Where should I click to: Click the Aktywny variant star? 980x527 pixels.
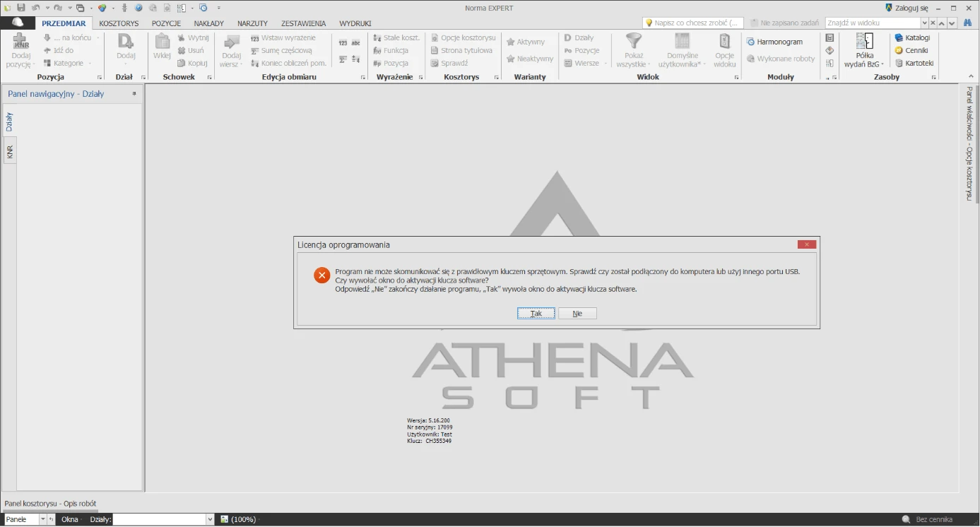click(510, 42)
